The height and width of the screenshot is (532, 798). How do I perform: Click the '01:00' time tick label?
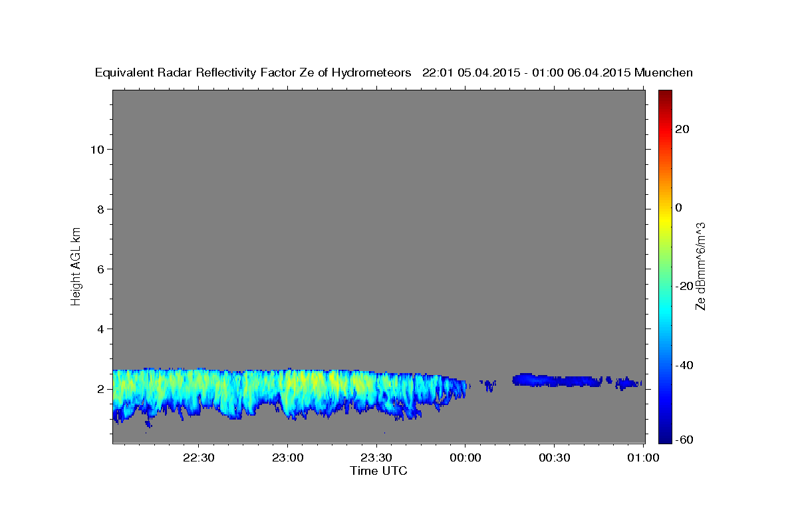click(644, 458)
